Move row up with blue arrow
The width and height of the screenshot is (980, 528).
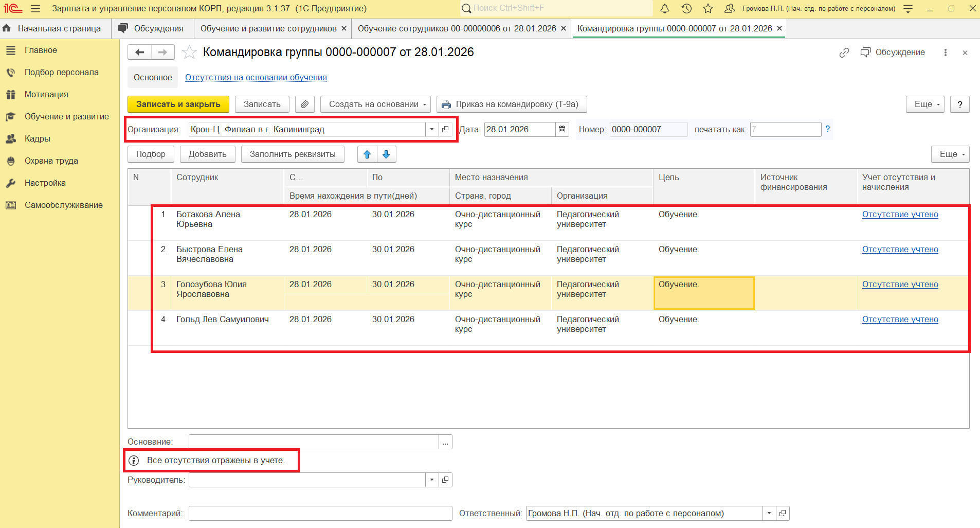coord(367,154)
